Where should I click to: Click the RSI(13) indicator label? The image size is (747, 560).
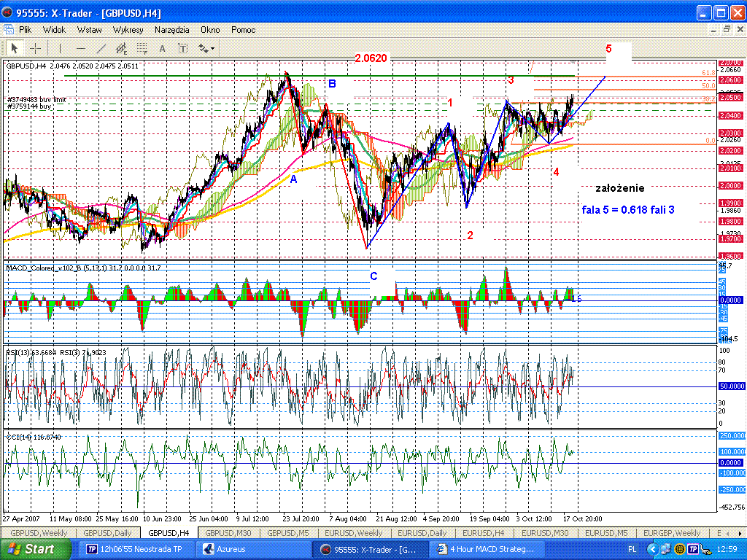click(55, 352)
